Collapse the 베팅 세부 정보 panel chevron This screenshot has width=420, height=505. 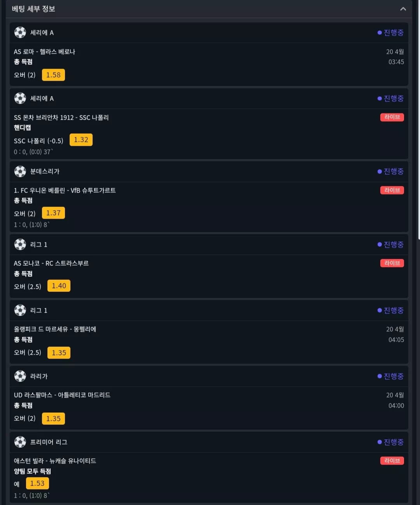coord(403,9)
